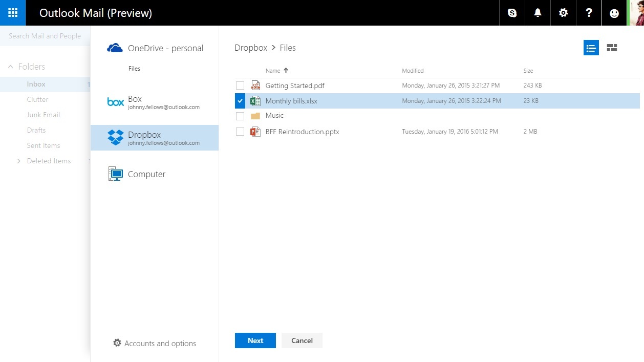
Task: Toggle the Name column sort arrow
Action: pos(286,70)
